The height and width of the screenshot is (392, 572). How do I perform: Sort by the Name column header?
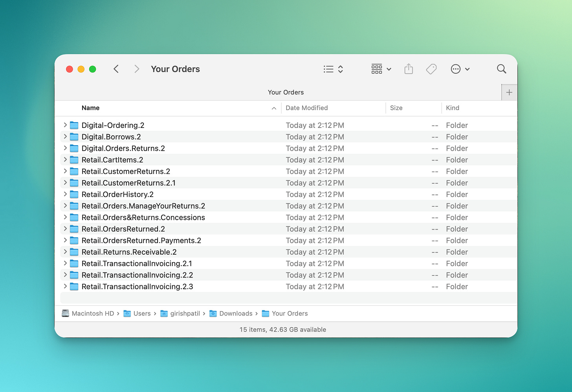90,108
